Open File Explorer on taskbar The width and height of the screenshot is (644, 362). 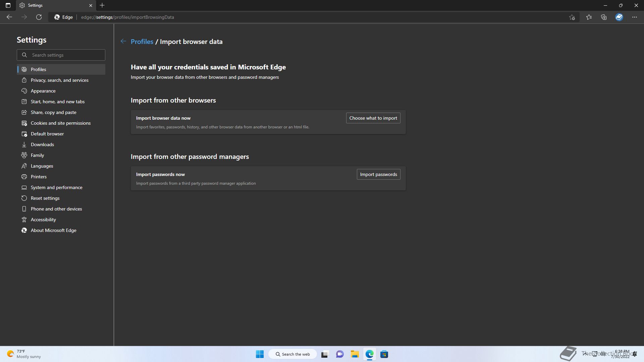(355, 354)
